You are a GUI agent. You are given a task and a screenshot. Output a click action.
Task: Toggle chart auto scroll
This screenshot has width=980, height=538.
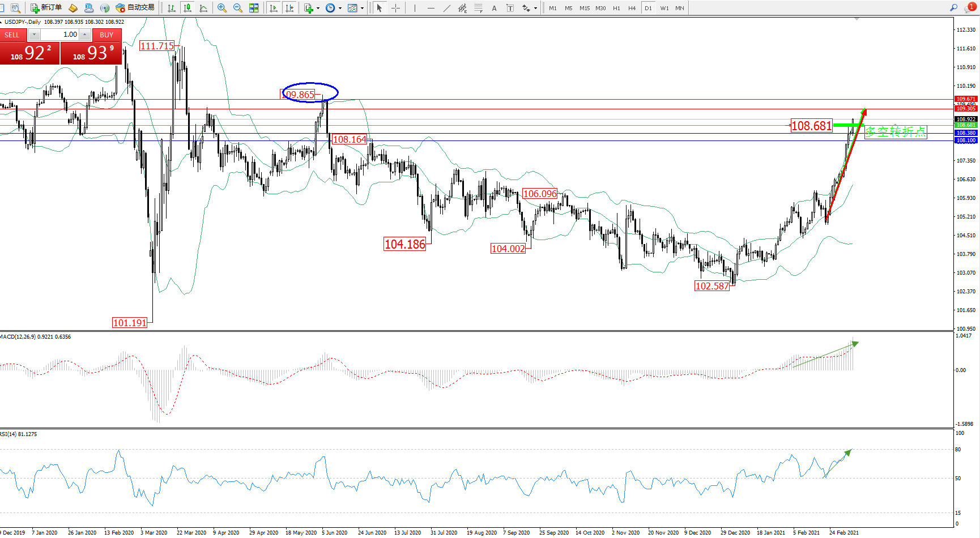point(274,8)
